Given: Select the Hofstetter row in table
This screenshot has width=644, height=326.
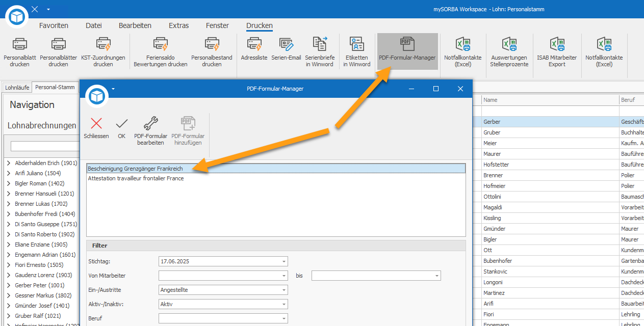Looking at the screenshot, I should point(558,165).
